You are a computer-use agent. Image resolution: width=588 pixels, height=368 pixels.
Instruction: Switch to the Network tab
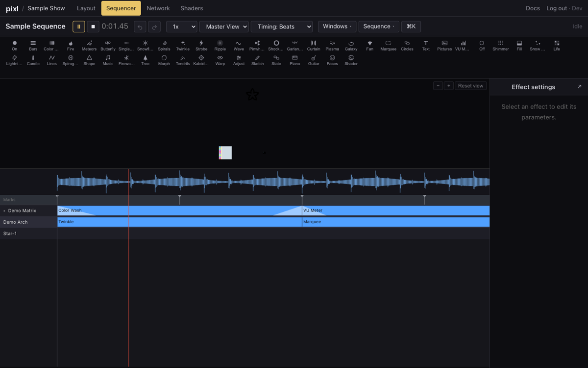pos(158,8)
